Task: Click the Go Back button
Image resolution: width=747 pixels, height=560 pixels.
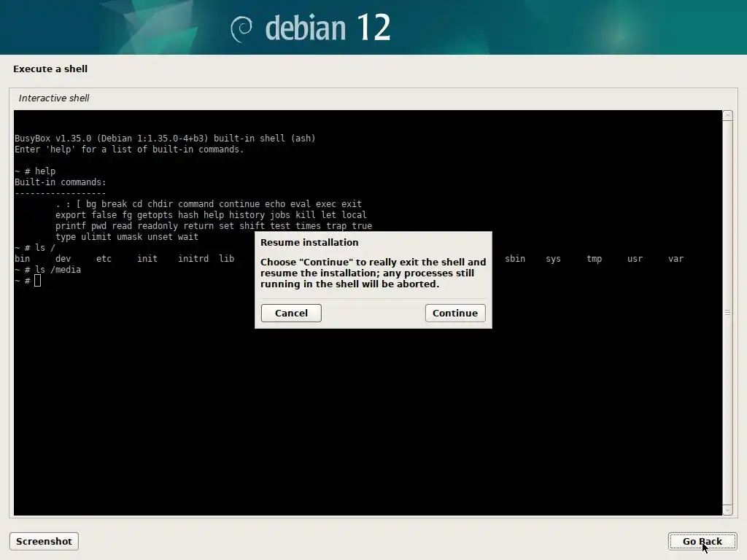Action: pyautogui.click(x=703, y=541)
